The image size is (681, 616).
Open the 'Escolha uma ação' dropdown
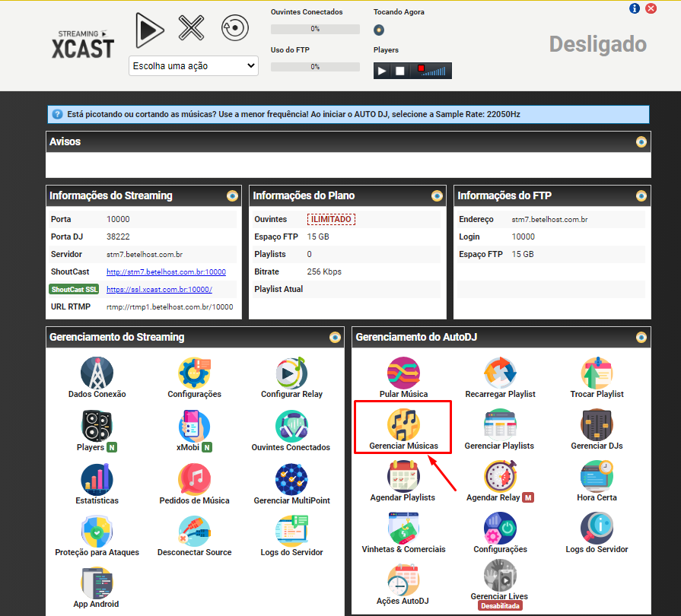193,66
